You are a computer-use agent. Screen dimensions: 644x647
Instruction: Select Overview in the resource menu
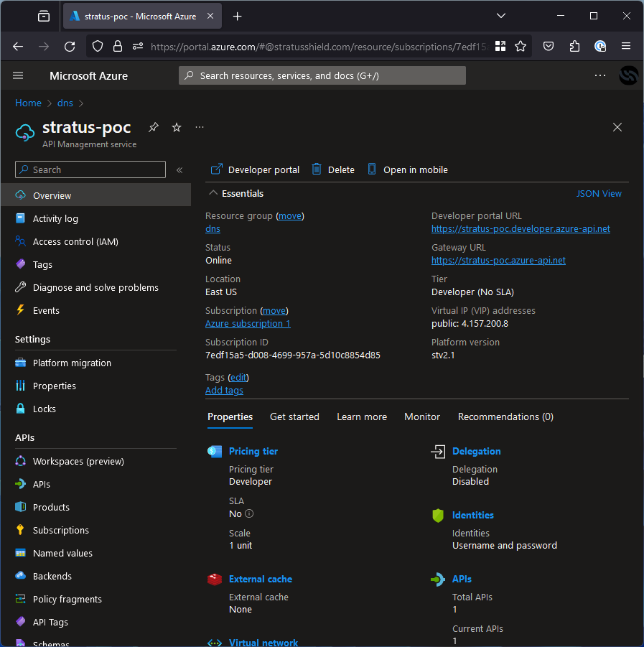pyautogui.click(x=95, y=195)
